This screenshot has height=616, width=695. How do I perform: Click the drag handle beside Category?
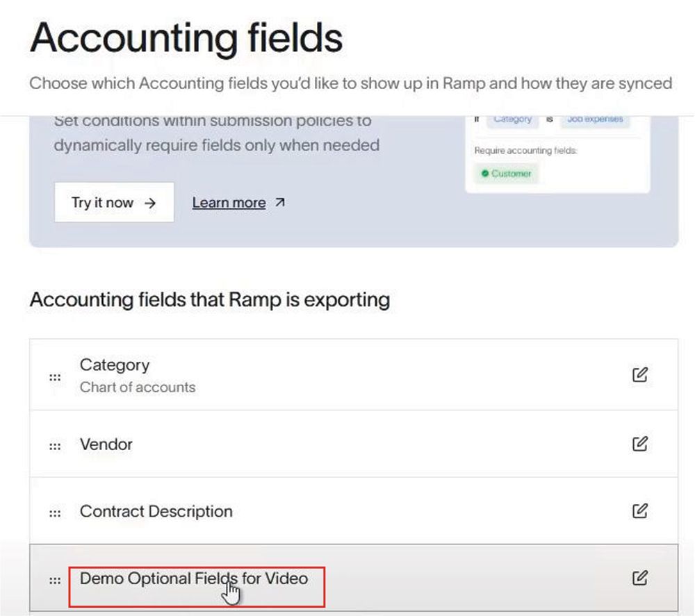pyautogui.click(x=55, y=377)
